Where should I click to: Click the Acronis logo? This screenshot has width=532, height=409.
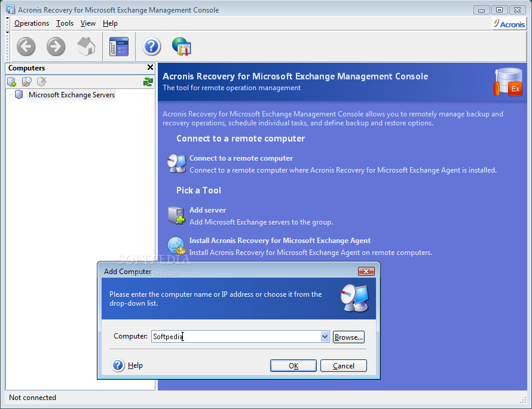(x=509, y=24)
